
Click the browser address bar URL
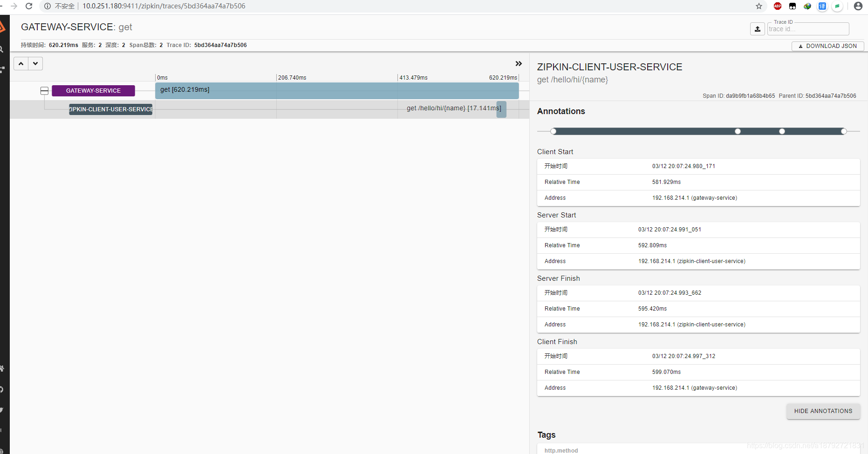164,6
